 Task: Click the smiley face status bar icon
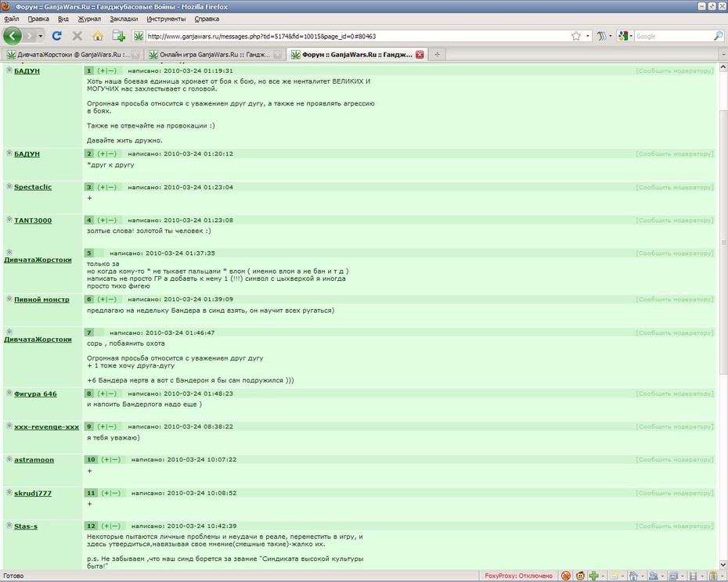click(x=580, y=576)
